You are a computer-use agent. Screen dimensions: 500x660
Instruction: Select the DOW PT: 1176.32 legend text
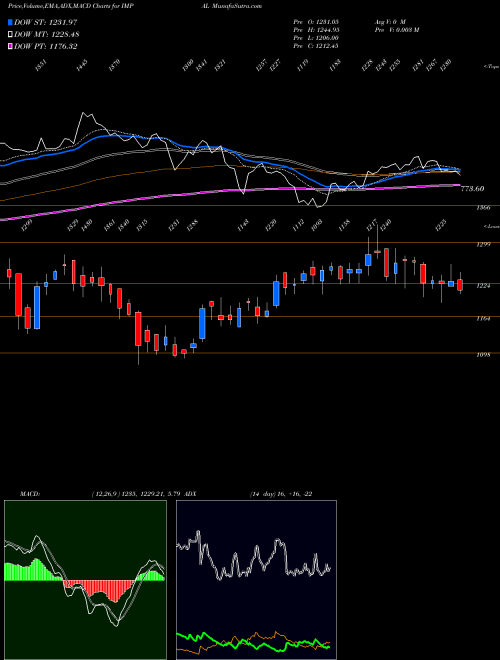click(46, 46)
